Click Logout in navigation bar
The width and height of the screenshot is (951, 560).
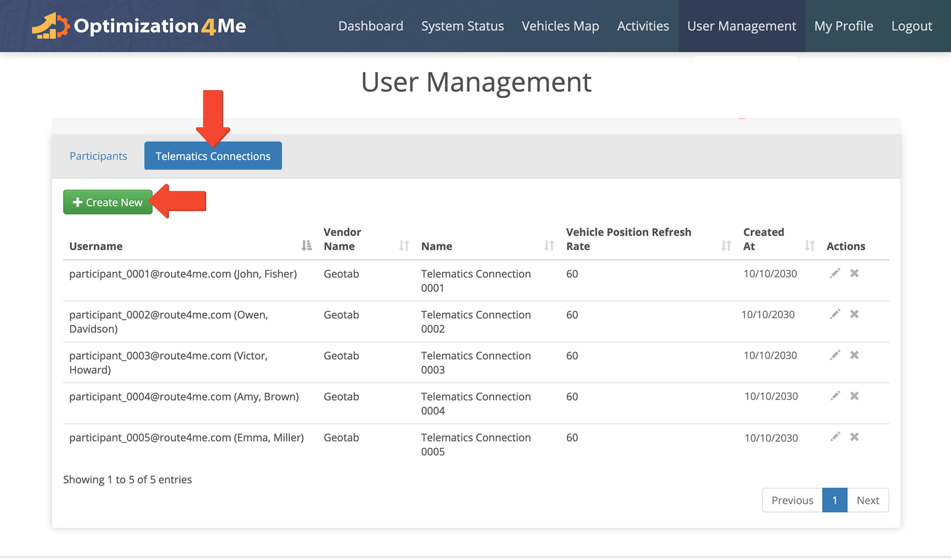pyautogui.click(x=912, y=26)
